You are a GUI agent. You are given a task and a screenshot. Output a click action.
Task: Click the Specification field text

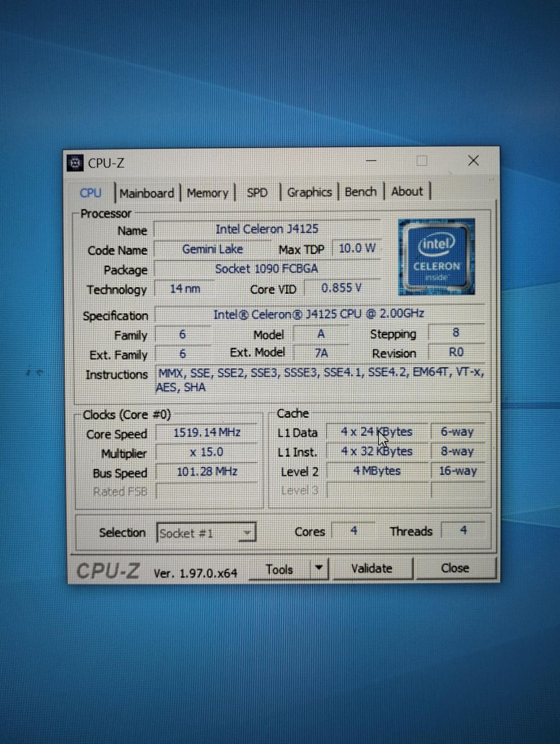point(319,314)
